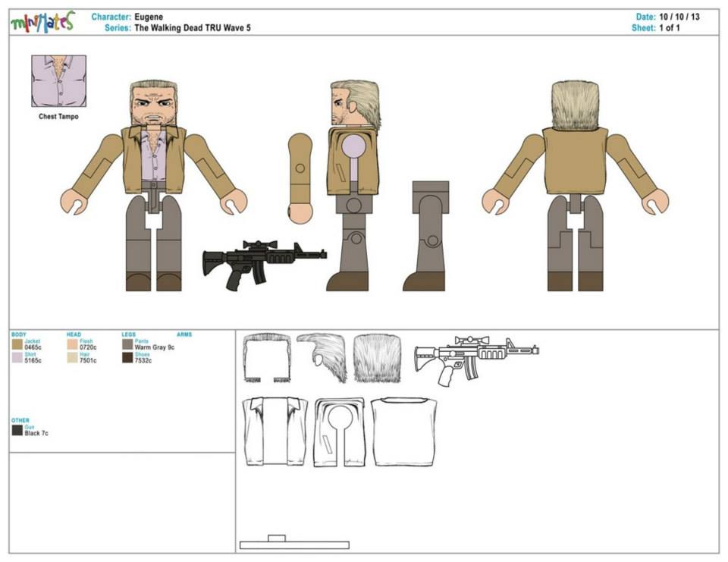The image size is (728, 562).
Task: Select the side-view Eugene figure torso
Action: point(354,162)
